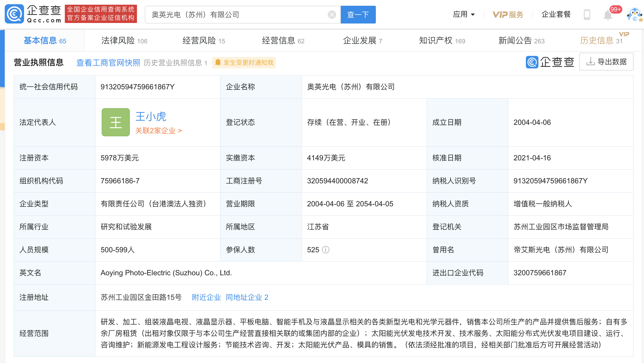Click registration authority 苏州工业园区市场监督管理局
Viewport: 644px width, 363px height.
[561, 227]
